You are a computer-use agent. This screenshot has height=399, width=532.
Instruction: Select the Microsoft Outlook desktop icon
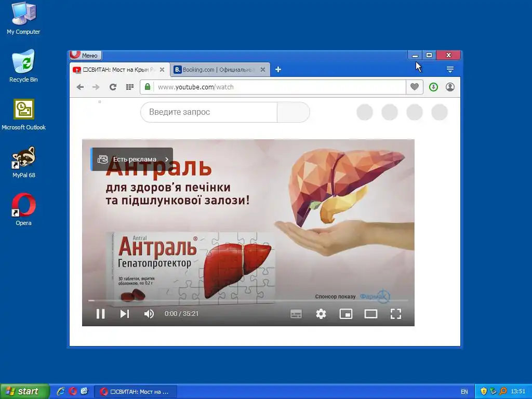(x=23, y=114)
